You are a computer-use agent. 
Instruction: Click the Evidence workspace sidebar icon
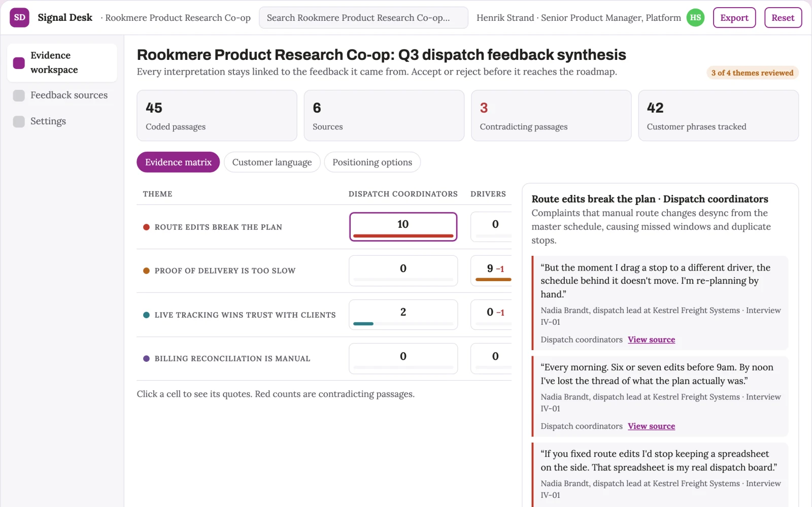coord(19,63)
